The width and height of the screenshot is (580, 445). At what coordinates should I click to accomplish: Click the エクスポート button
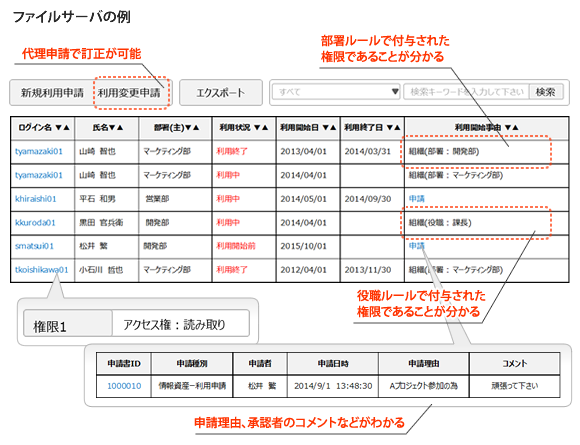220,92
